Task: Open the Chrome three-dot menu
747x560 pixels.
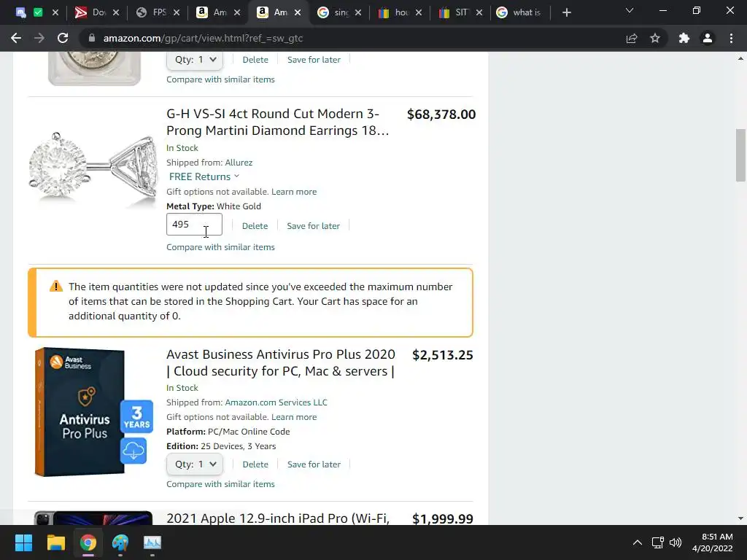Action: 731,38
